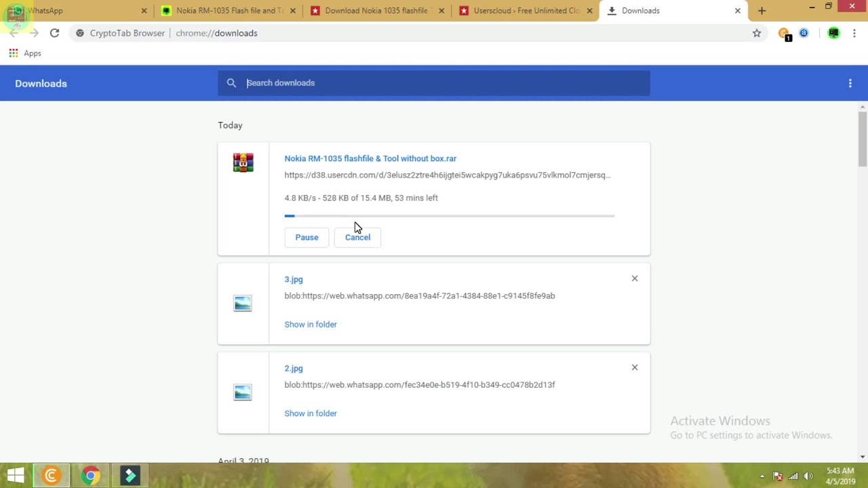Image resolution: width=868 pixels, height=488 pixels.
Task: Open the green profile avatar icon
Action: point(833,33)
